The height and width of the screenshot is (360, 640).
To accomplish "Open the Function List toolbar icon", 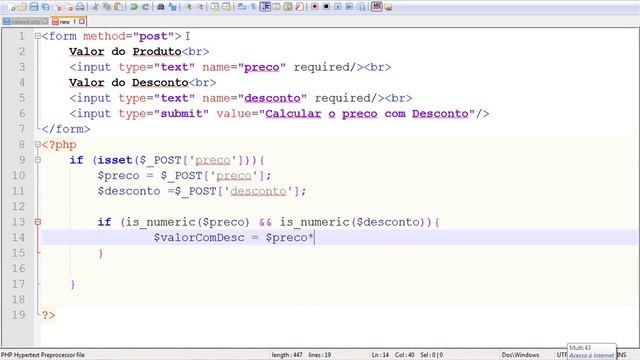I will point(300,7).
